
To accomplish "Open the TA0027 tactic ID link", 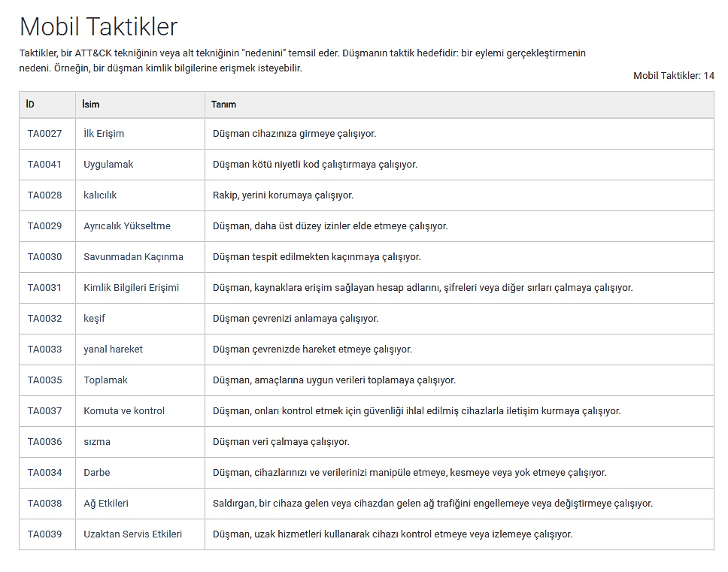I will pyautogui.click(x=45, y=134).
